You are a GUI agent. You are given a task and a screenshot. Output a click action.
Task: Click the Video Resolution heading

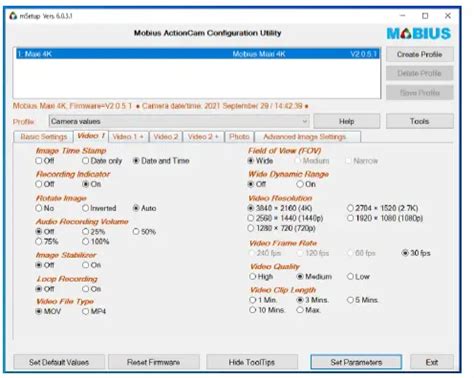point(280,198)
